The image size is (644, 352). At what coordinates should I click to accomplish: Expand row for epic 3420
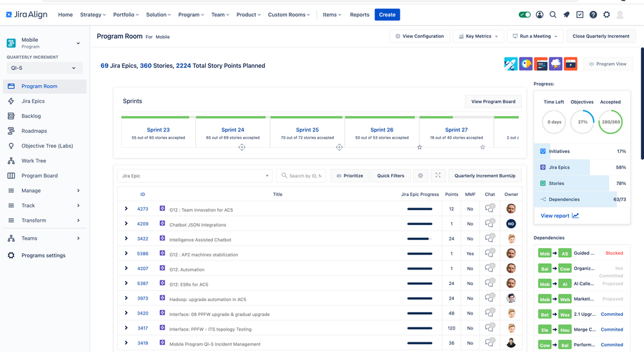click(126, 313)
